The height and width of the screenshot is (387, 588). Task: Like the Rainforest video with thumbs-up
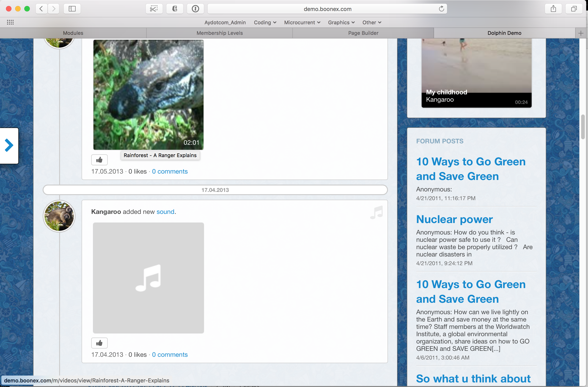pos(99,160)
